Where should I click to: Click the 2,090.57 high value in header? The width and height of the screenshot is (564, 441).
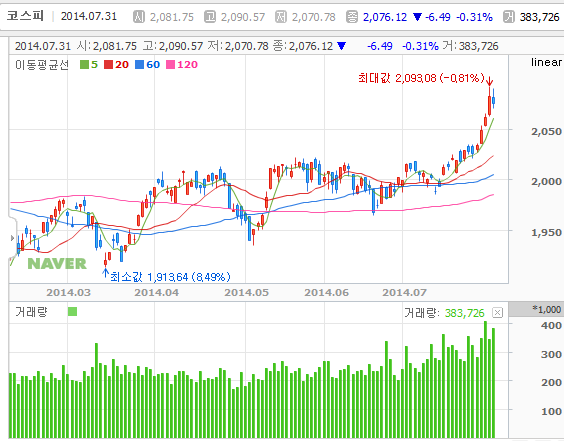pyautogui.click(x=243, y=17)
